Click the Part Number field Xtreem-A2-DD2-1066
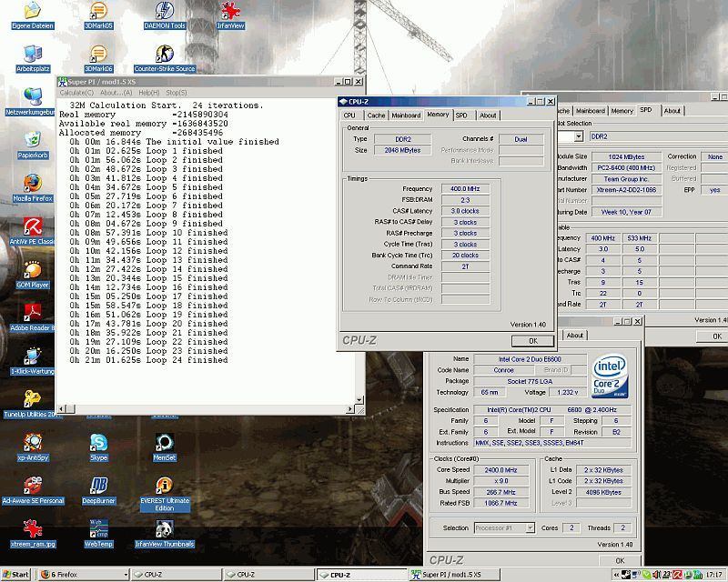This screenshot has width=728, height=582. point(627,190)
